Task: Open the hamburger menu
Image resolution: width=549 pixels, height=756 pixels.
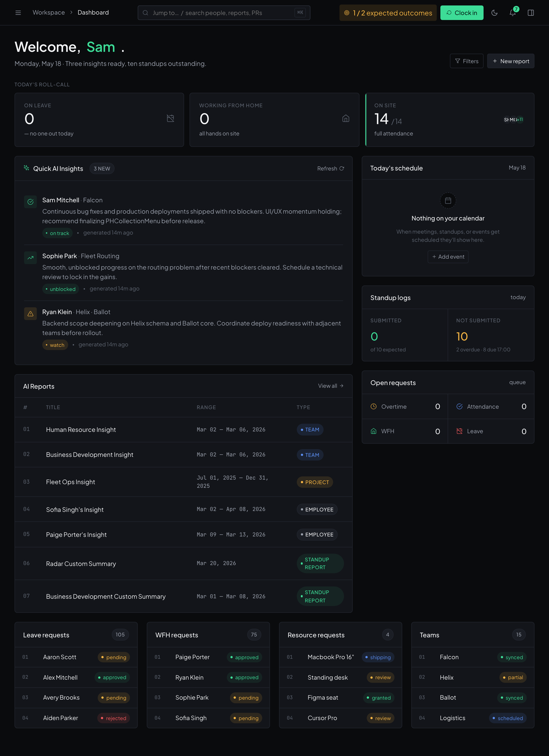Action: point(18,13)
